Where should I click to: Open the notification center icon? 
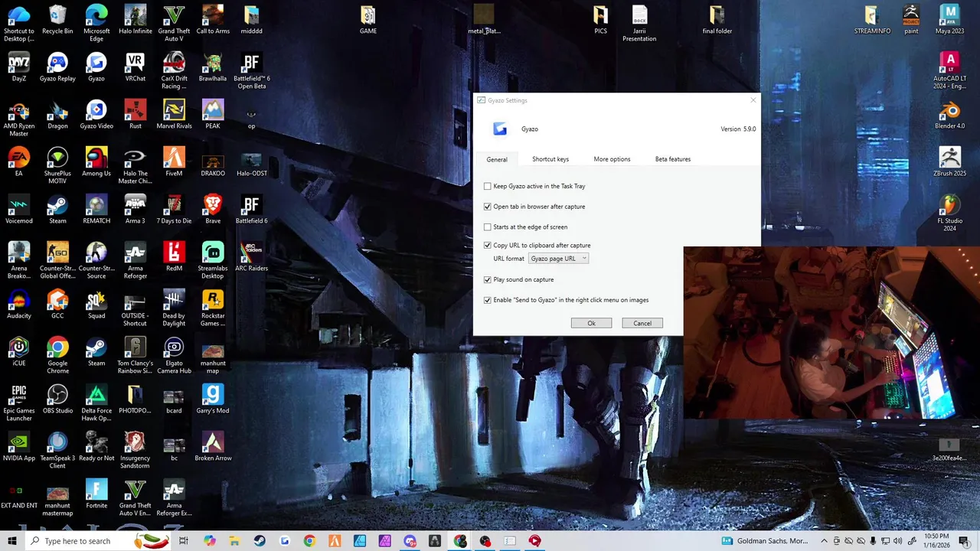tap(964, 541)
